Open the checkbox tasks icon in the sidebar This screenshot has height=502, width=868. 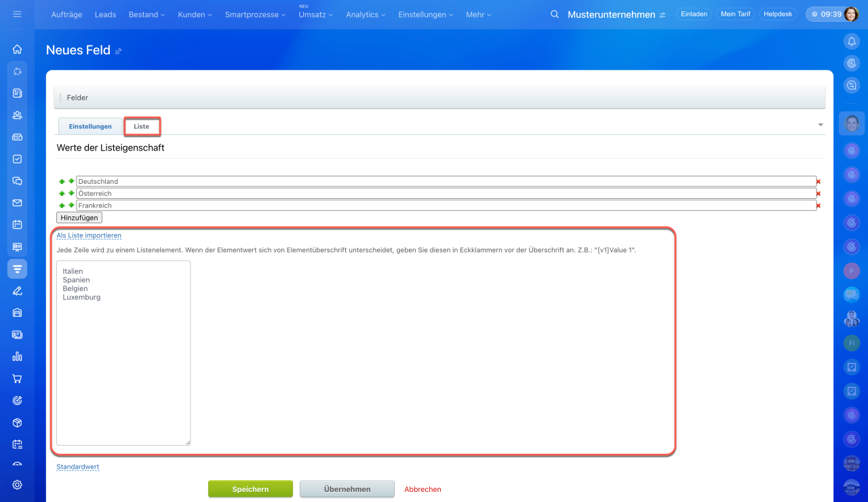[18, 159]
